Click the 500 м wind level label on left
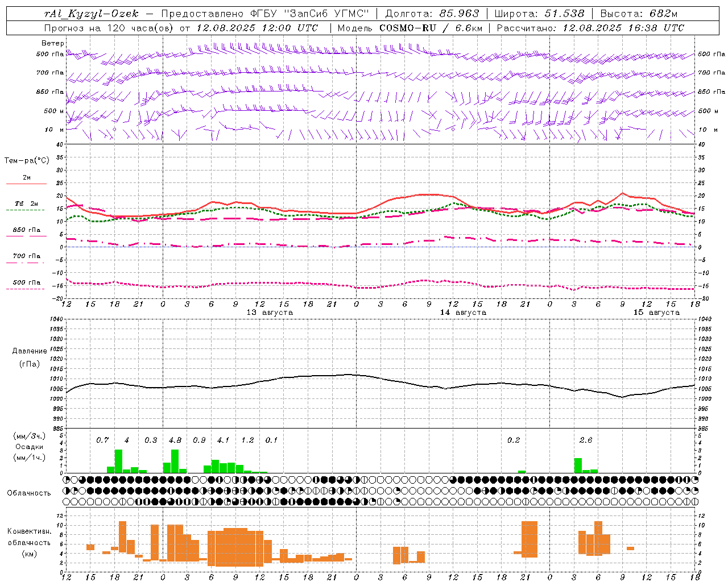The width and height of the screenshot is (728, 582). point(54,111)
